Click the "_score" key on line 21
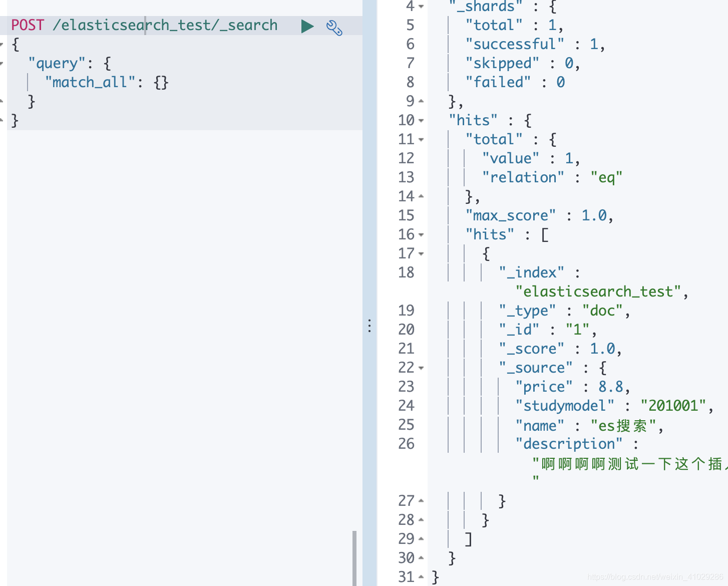 (x=532, y=349)
